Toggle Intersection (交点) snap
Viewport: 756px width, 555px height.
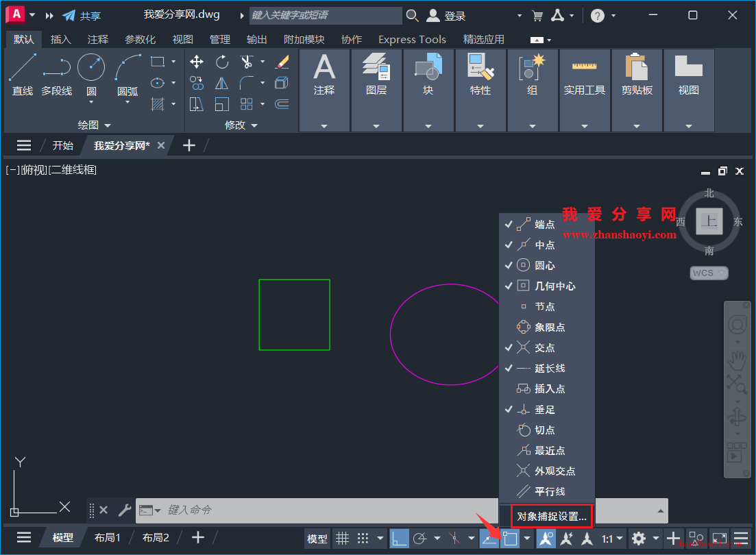coord(547,347)
